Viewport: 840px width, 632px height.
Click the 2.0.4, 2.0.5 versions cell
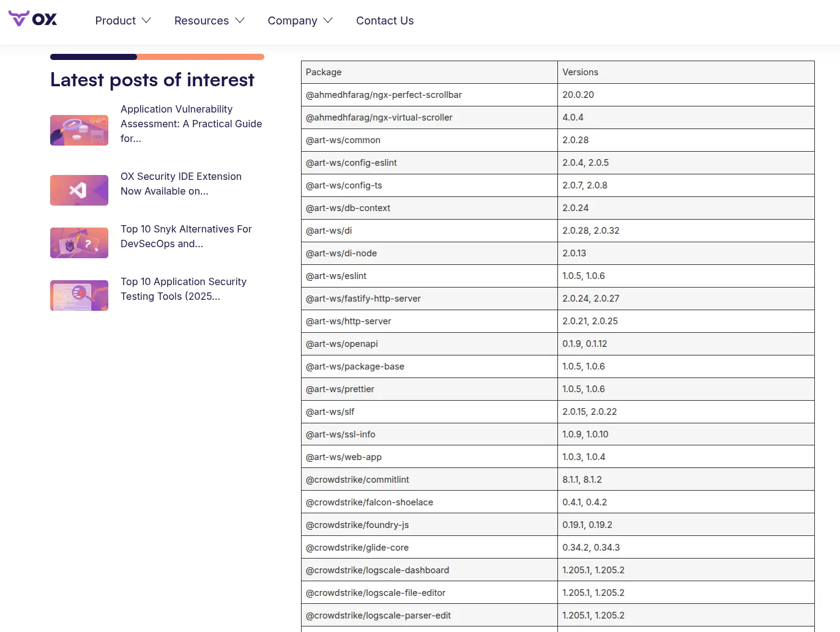tap(686, 163)
